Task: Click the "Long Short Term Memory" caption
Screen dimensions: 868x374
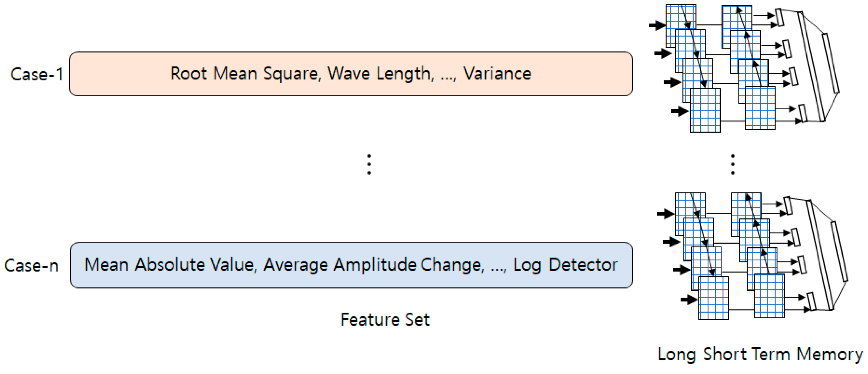Action: click(x=760, y=354)
